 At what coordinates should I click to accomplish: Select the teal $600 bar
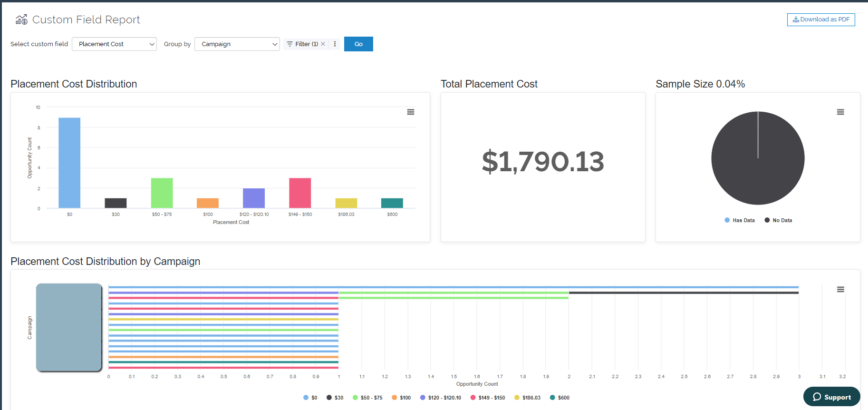click(x=392, y=203)
